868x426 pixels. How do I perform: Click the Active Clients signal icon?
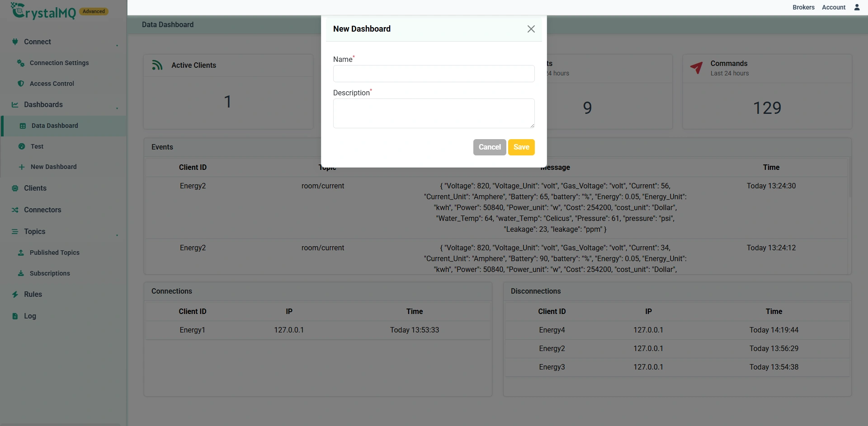pyautogui.click(x=157, y=65)
